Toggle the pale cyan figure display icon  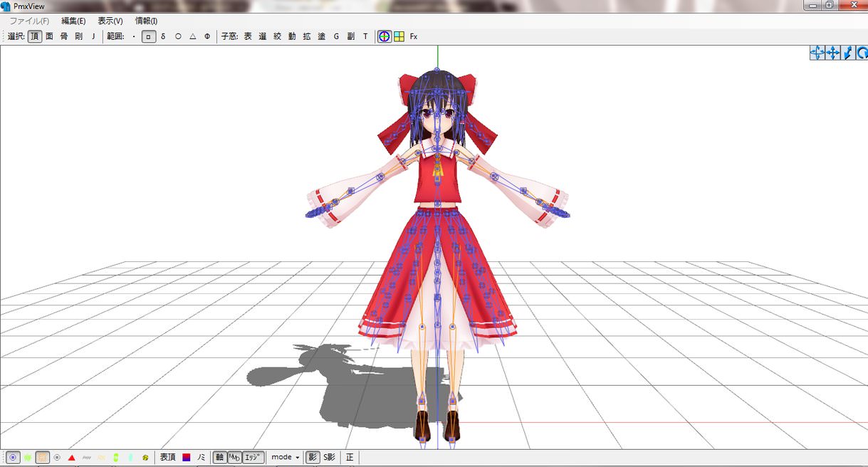(x=130, y=457)
